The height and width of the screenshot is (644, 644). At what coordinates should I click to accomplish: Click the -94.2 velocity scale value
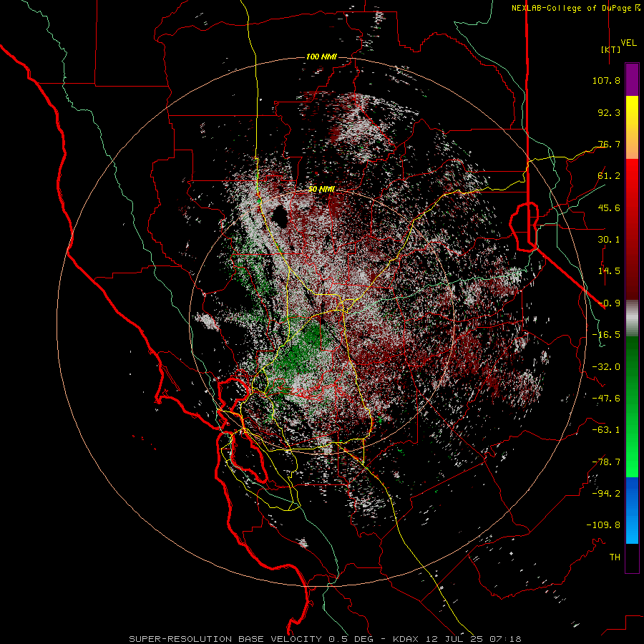[x=606, y=494]
